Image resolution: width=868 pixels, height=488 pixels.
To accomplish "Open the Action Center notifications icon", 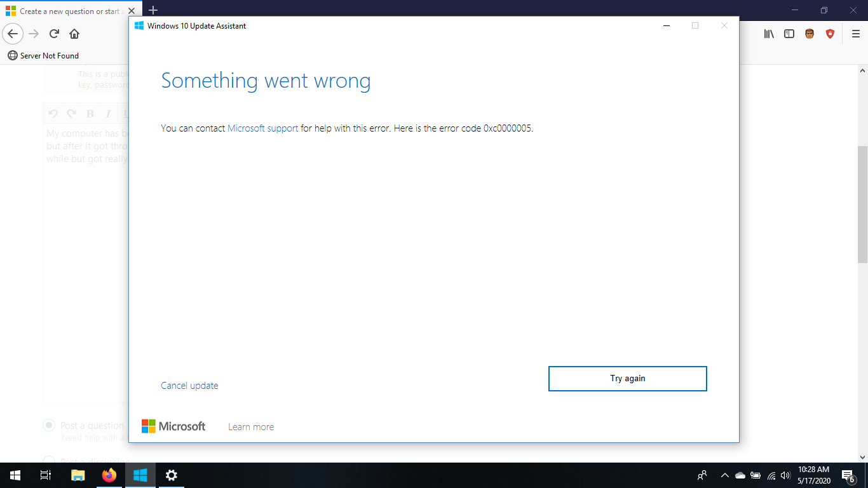I will point(848,475).
